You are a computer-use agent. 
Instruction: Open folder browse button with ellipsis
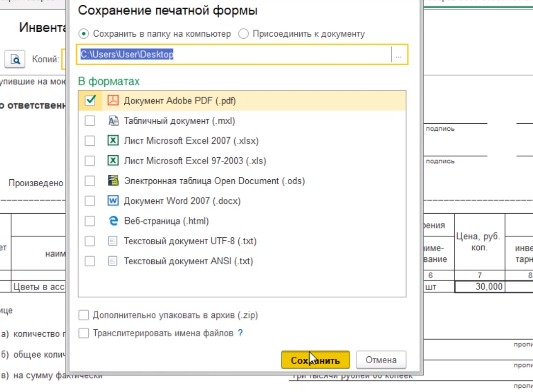pyautogui.click(x=399, y=55)
